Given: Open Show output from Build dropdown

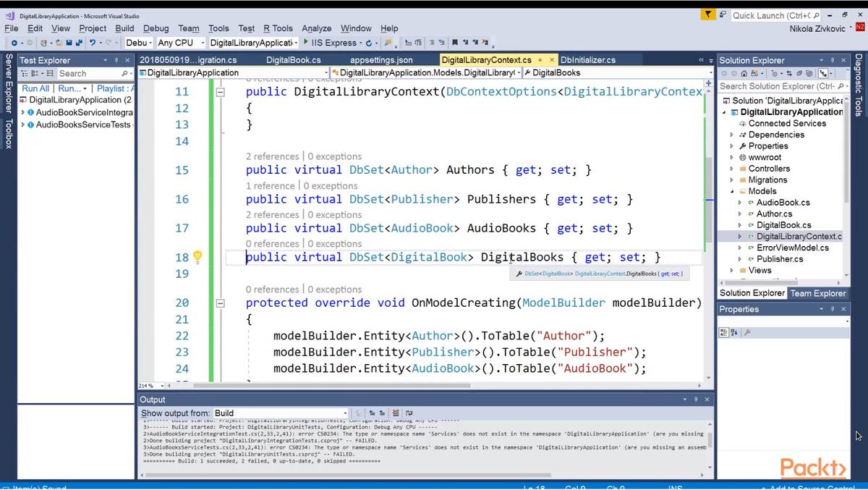Looking at the screenshot, I should click(x=281, y=413).
